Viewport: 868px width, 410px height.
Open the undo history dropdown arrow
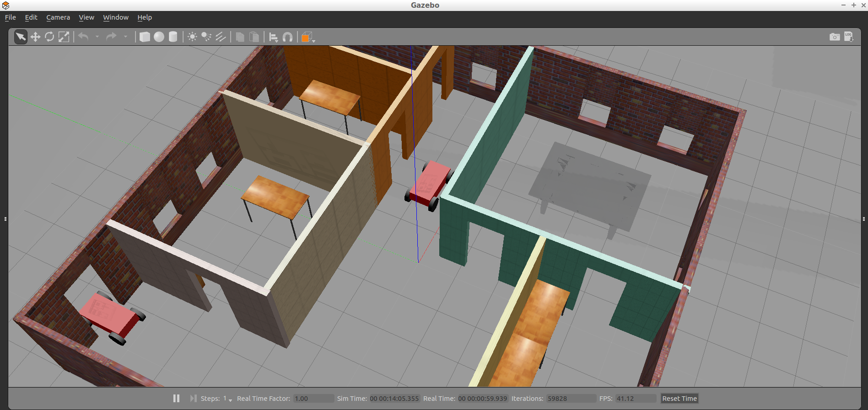point(97,37)
